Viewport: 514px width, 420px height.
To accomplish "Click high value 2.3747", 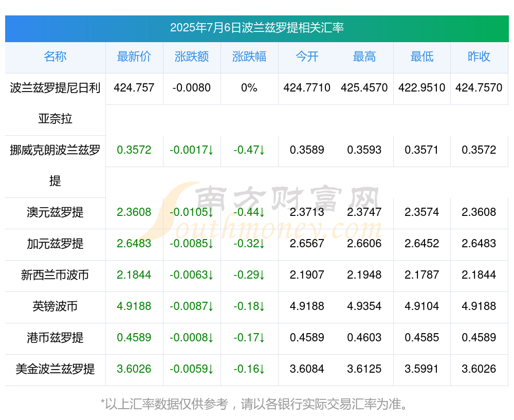I will (364, 212).
